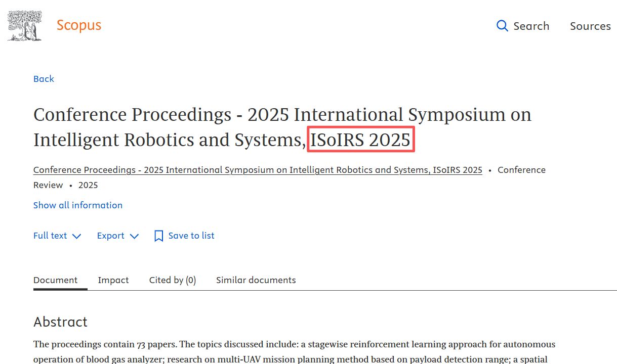Click the magnifying glass search icon
This screenshot has width=617, height=364.
[x=502, y=26]
